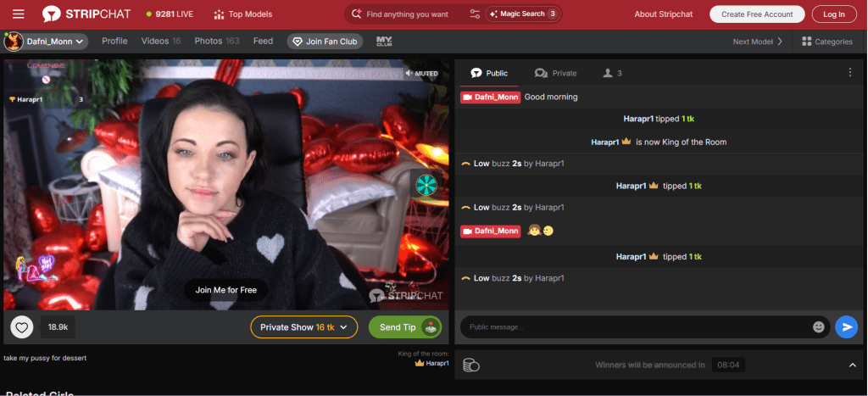
Task: Click the neon sticker icon on the video
Action: 37,271
